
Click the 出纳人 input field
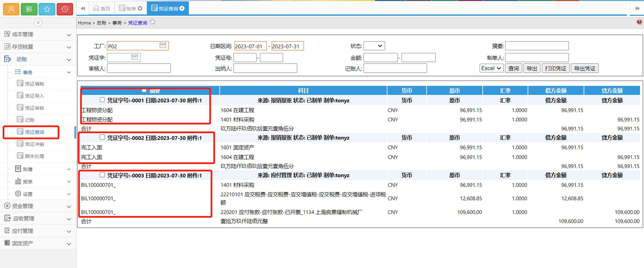pyautogui.click(x=265, y=68)
